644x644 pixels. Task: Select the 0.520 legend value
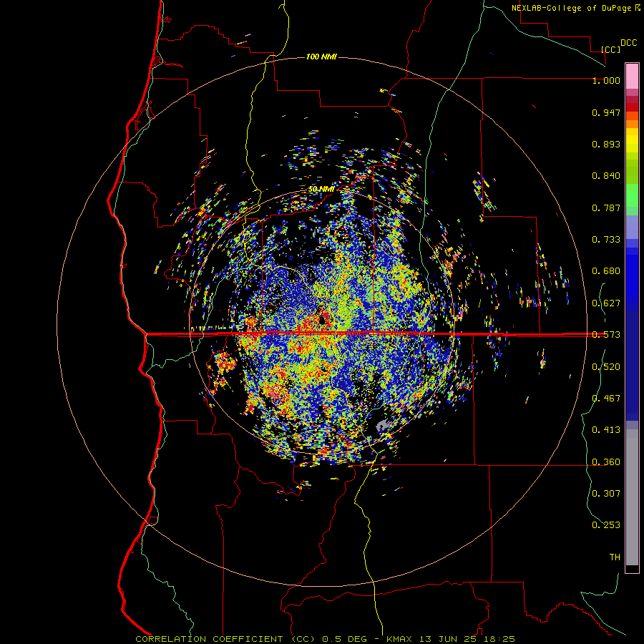click(606, 367)
